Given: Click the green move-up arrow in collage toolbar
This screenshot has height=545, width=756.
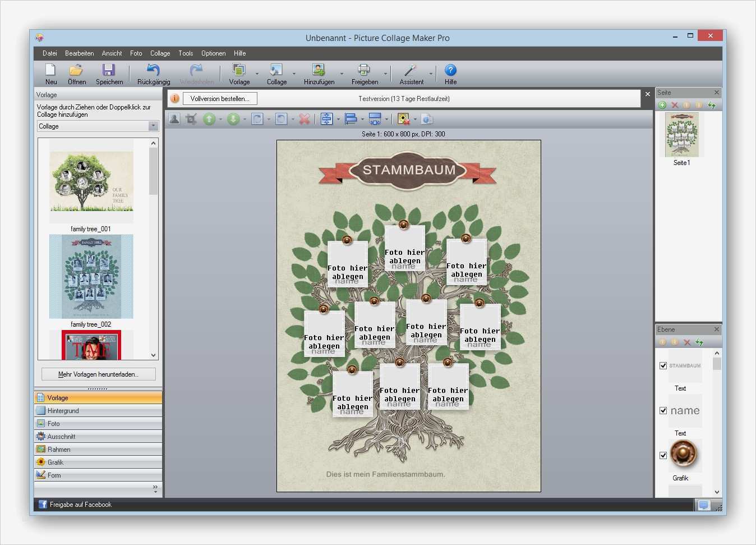Looking at the screenshot, I should 210,118.
